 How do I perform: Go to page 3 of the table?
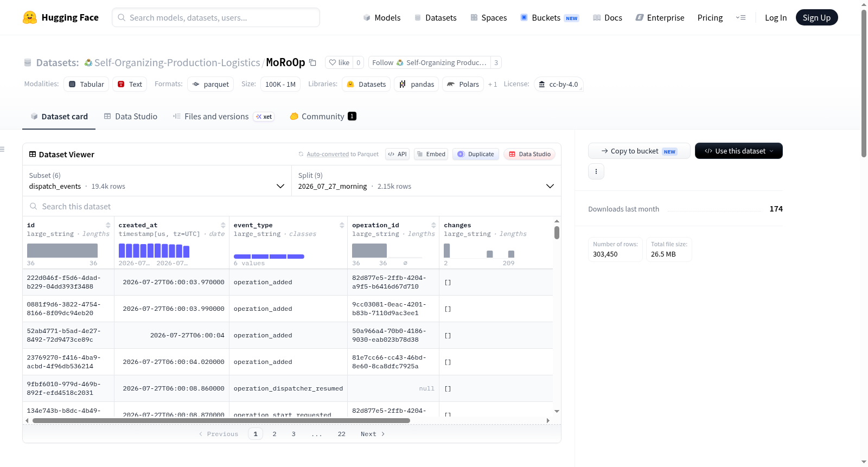click(x=293, y=434)
